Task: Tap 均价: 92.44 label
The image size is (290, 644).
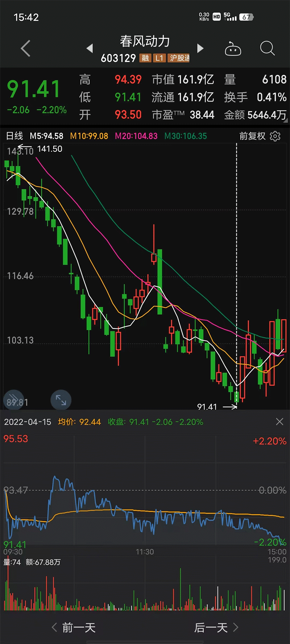Action: click(x=79, y=422)
